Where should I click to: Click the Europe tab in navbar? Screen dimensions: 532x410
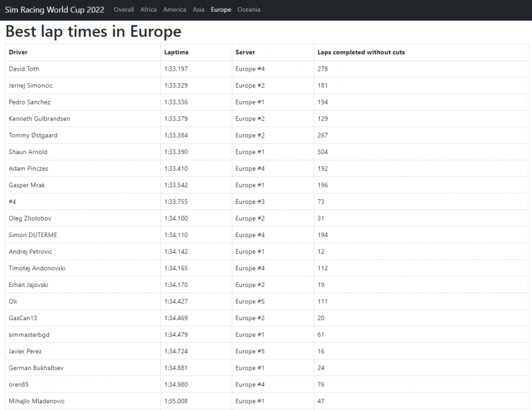click(x=221, y=10)
